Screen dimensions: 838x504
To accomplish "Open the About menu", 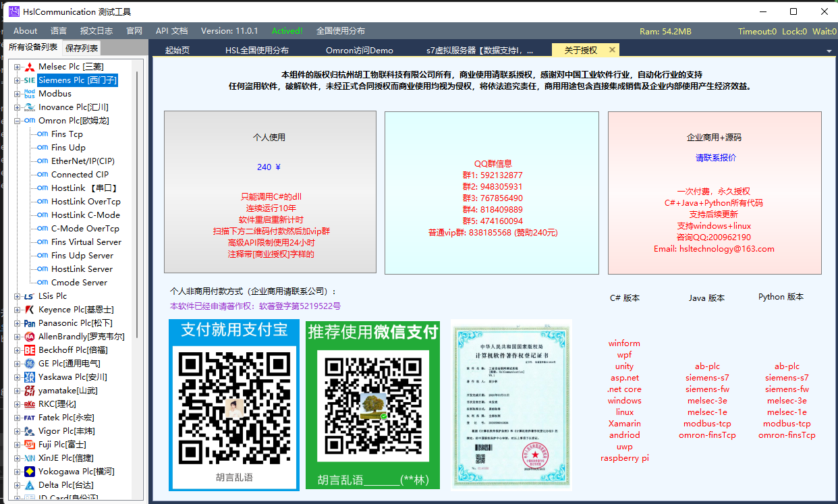I will (26, 31).
